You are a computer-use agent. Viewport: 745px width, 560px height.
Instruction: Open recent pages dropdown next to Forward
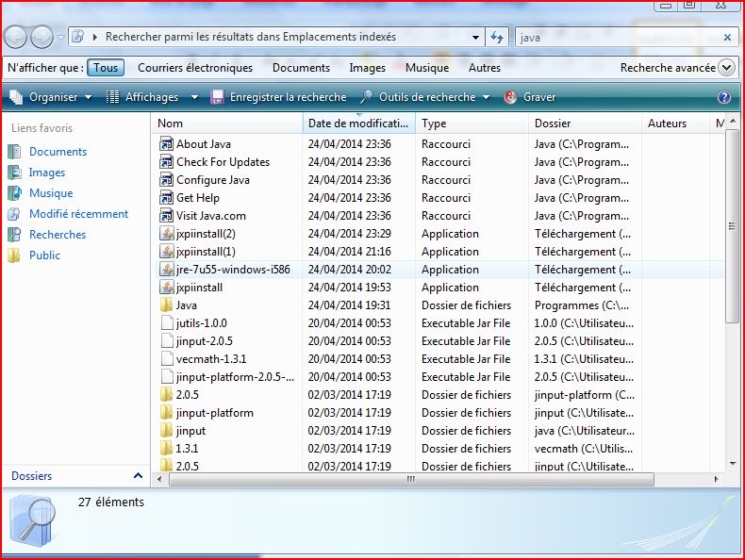point(60,37)
